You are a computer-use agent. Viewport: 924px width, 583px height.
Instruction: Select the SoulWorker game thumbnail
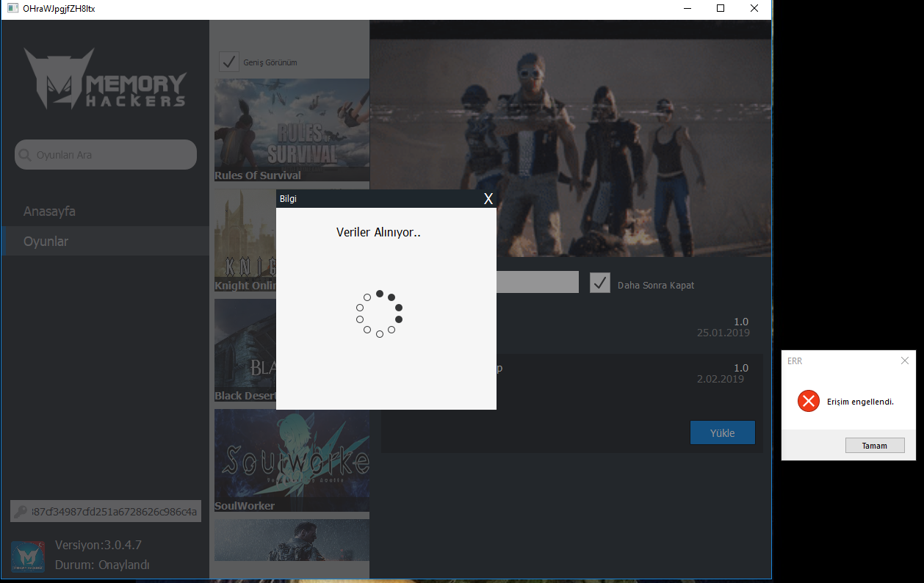[292, 460]
